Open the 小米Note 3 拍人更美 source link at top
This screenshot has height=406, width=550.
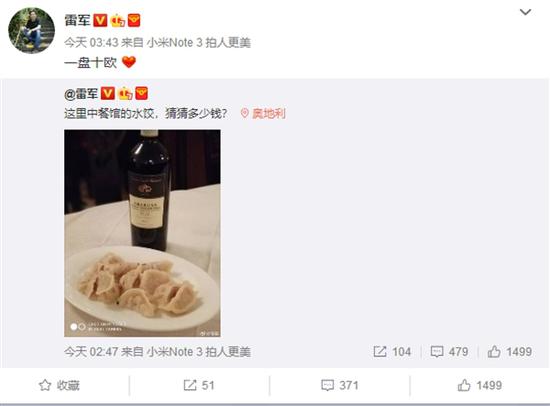[x=199, y=43]
